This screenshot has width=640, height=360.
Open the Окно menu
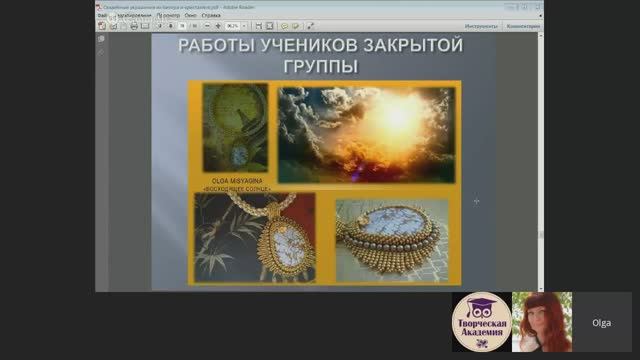(x=191, y=15)
